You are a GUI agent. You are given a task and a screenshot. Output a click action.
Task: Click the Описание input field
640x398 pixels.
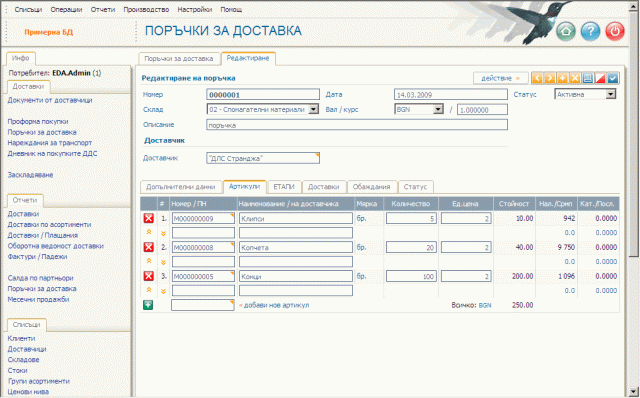tap(357, 125)
